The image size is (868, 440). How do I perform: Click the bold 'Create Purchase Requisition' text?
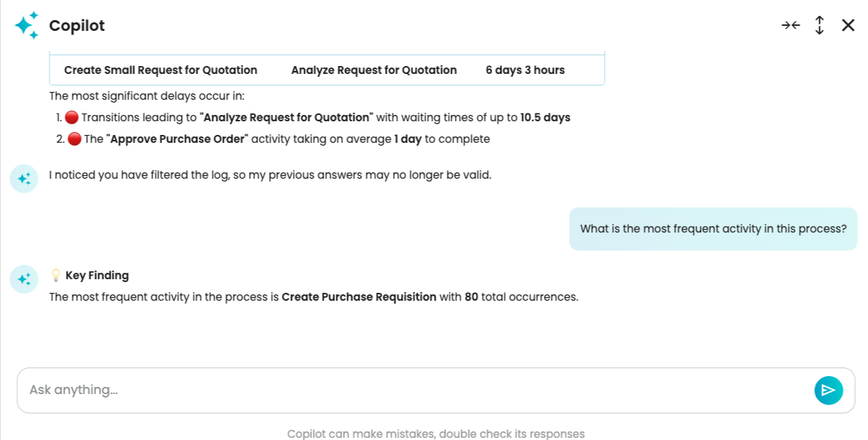359,297
